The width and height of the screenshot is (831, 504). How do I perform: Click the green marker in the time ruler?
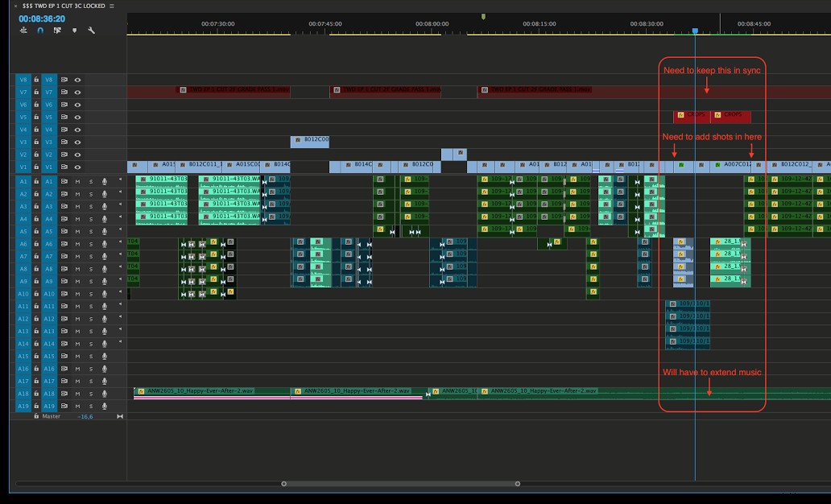(x=483, y=14)
